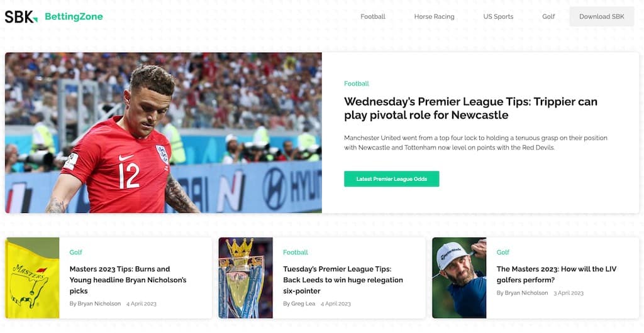Read Masters 2023 Tips Burns and Young article

(x=128, y=280)
